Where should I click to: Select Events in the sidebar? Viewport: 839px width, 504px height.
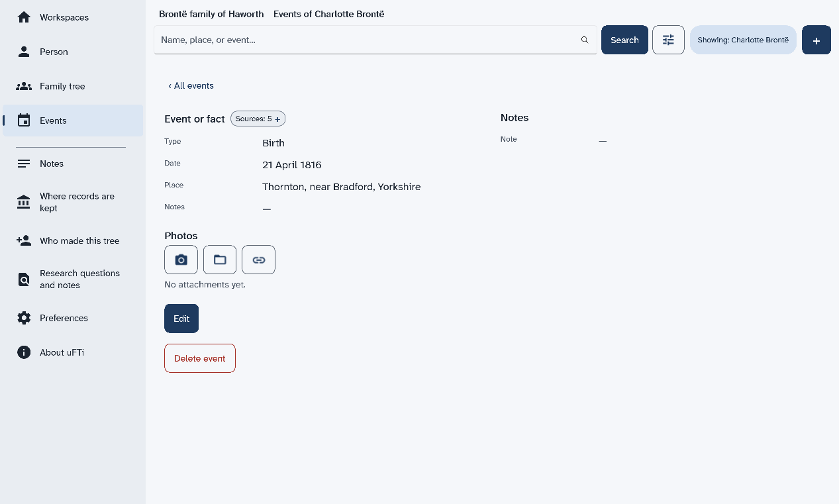(x=73, y=121)
